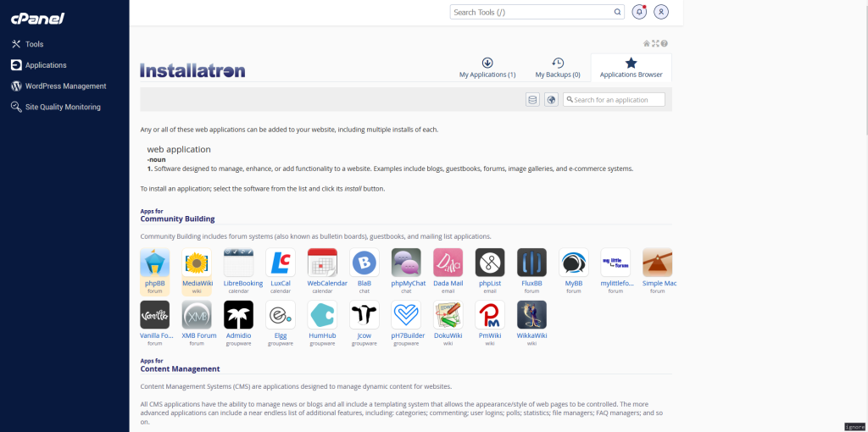This screenshot has height=432, width=868.
Task: Switch to My Applications tab
Action: tap(487, 68)
